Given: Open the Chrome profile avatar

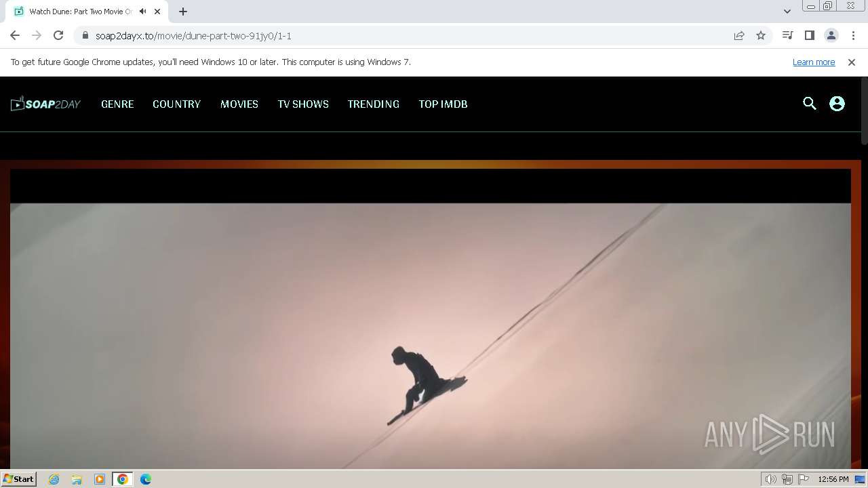Looking at the screenshot, I should (831, 35).
